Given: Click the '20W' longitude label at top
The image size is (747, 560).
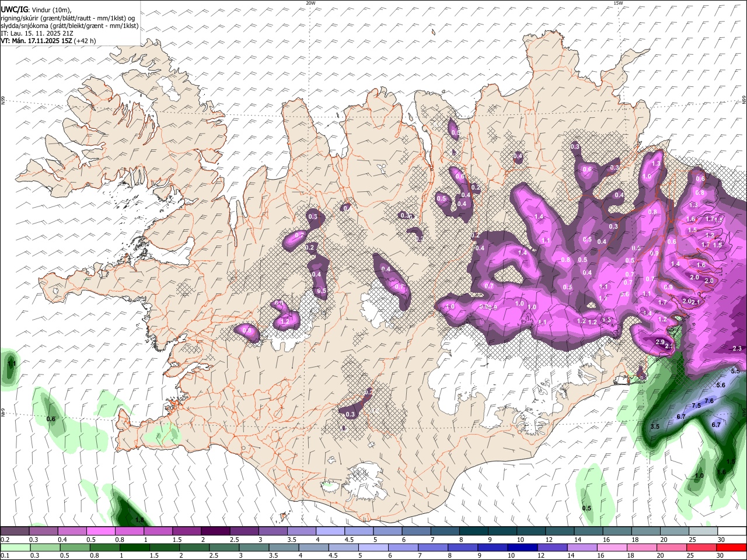Looking at the screenshot, I should coord(310,3).
